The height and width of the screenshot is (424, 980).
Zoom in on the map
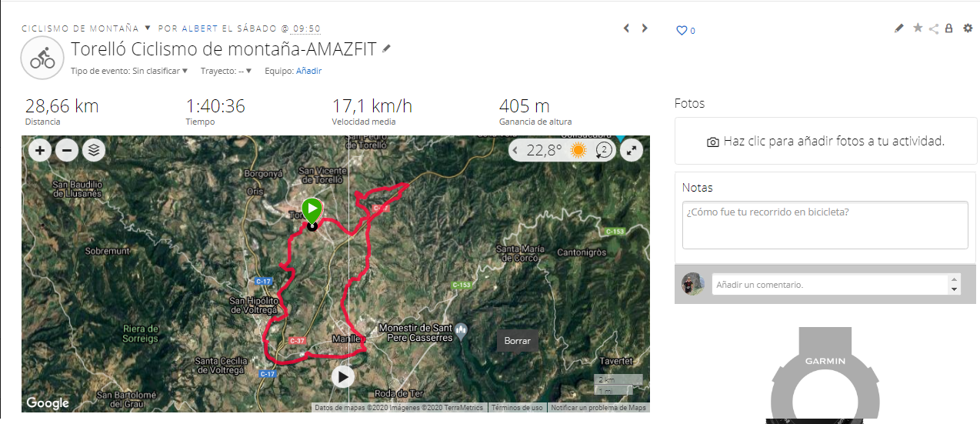[x=40, y=150]
